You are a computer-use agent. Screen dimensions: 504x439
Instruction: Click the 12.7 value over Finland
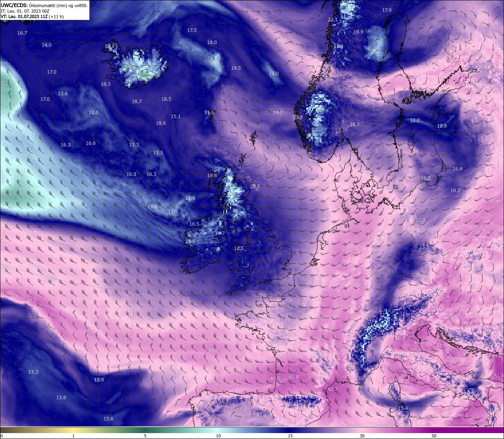[415, 120]
